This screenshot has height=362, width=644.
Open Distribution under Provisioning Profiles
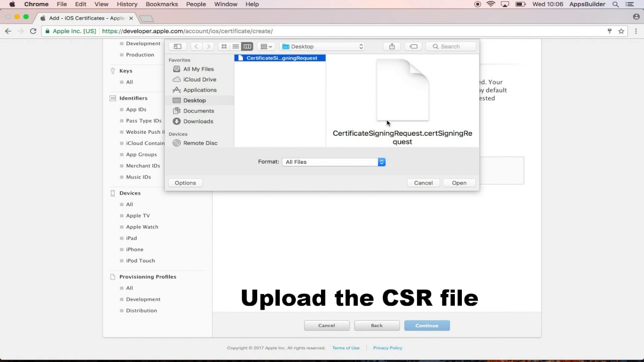[x=141, y=311]
